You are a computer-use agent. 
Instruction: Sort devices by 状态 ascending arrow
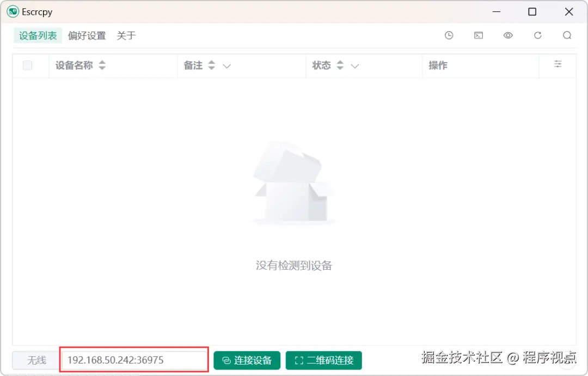[340, 62]
